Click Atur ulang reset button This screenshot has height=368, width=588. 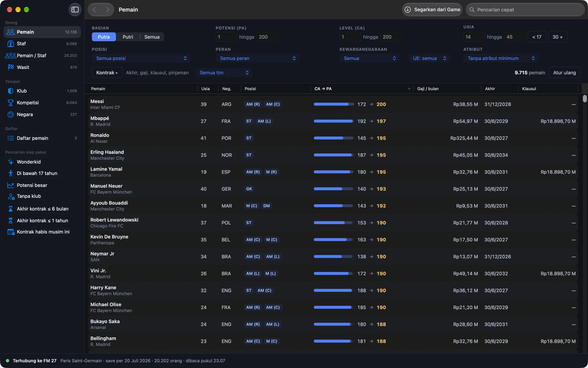pyautogui.click(x=565, y=73)
